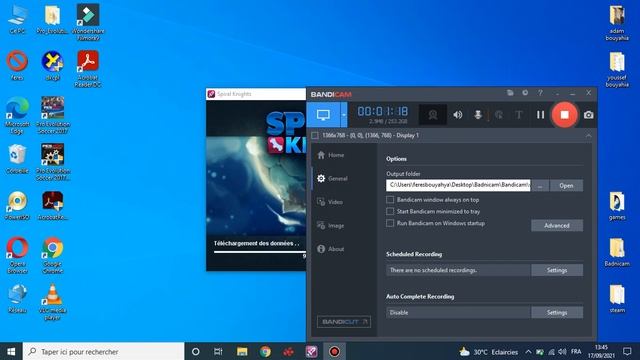
Task: Toggle the webcam overlay icon
Action: (x=433, y=115)
